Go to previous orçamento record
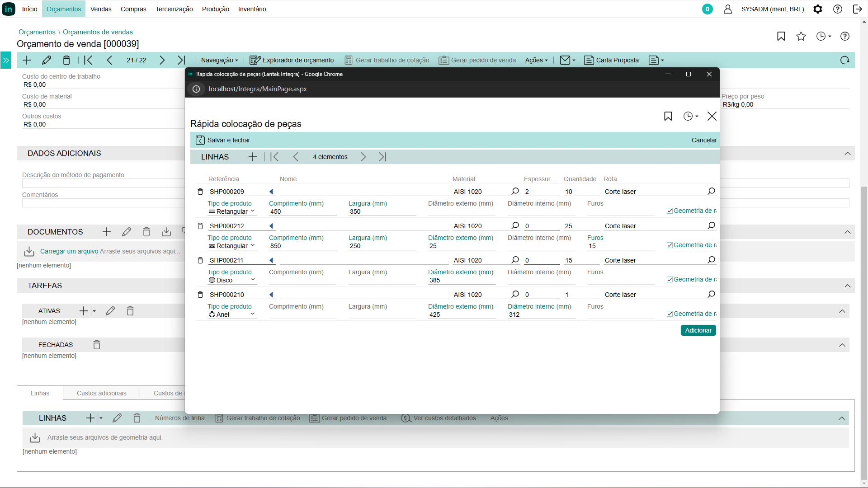This screenshot has width=868, height=488. [x=109, y=60]
